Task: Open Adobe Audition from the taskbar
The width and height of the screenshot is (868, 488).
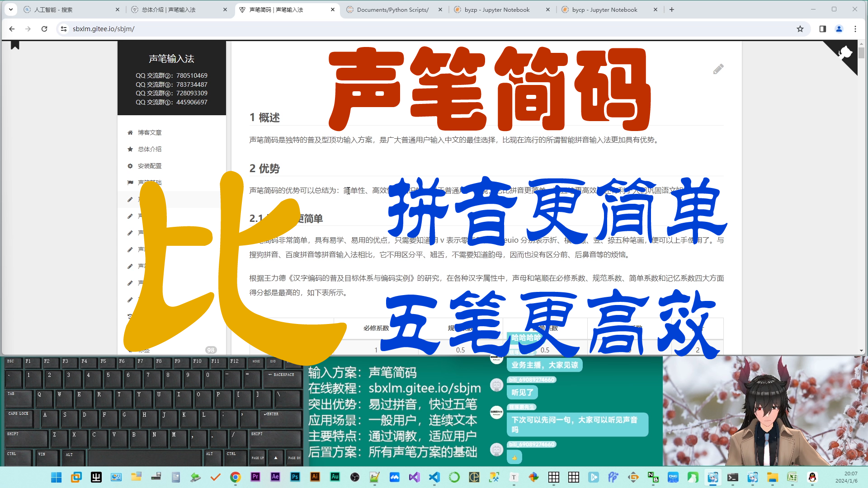Action: [x=335, y=477]
